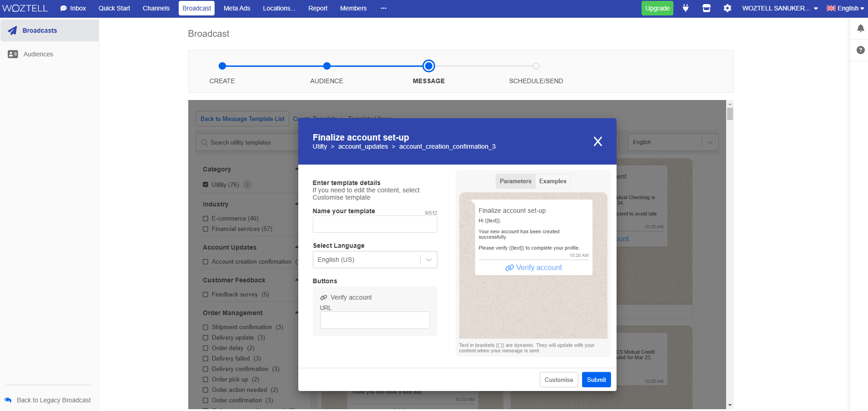The height and width of the screenshot is (411, 868).
Task: Close the Finalize account set-up dialog
Action: (597, 141)
